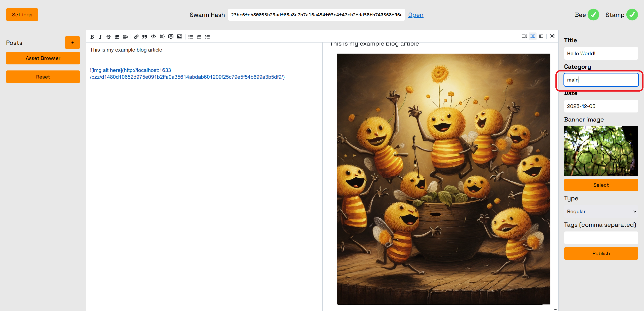Screen dimensions: 644x311
Task: Open the Asset Browser
Action: pyautogui.click(x=43, y=58)
